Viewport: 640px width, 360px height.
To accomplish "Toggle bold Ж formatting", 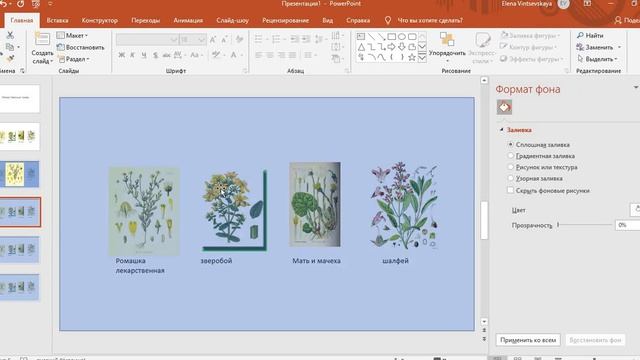I will pyautogui.click(x=122, y=55).
